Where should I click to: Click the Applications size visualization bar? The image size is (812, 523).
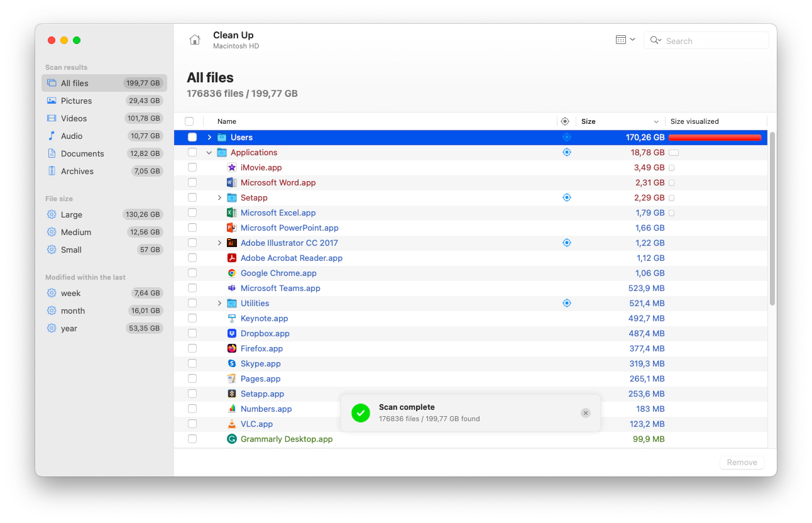674,153
